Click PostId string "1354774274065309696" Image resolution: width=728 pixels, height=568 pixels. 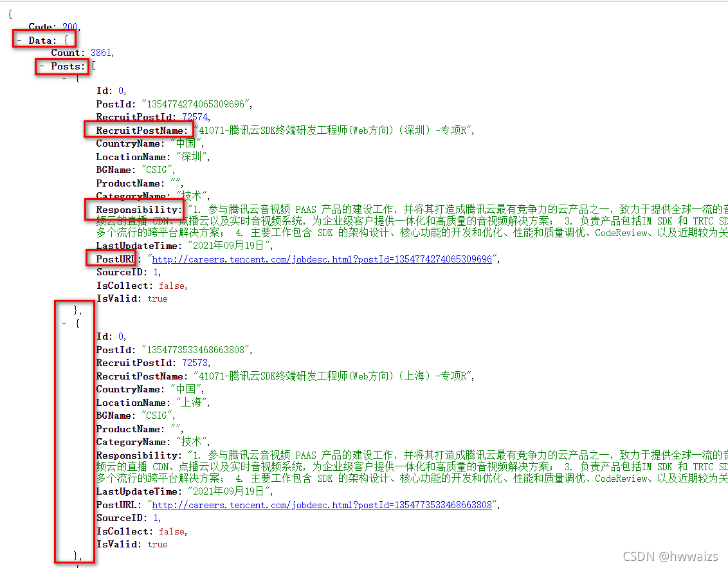tap(196, 104)
